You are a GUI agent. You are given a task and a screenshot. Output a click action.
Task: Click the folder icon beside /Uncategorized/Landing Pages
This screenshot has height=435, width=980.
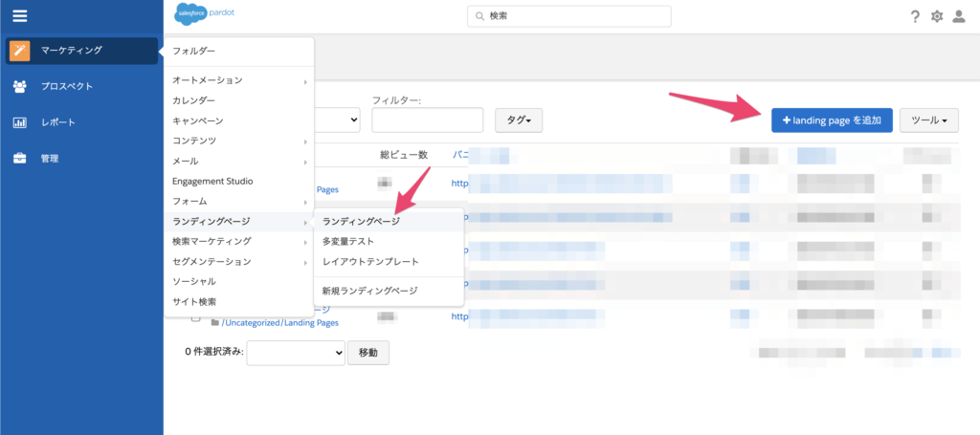pyautogui.click(x=215, y=322)
